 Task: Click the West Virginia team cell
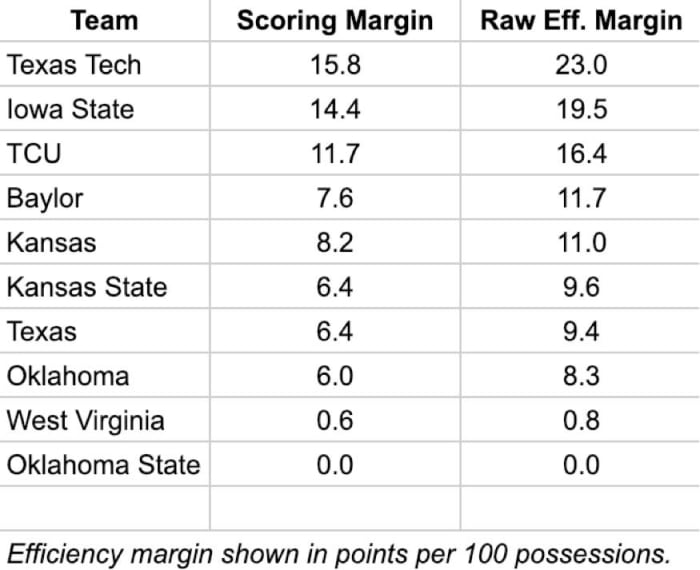click(x=85, y=420)
